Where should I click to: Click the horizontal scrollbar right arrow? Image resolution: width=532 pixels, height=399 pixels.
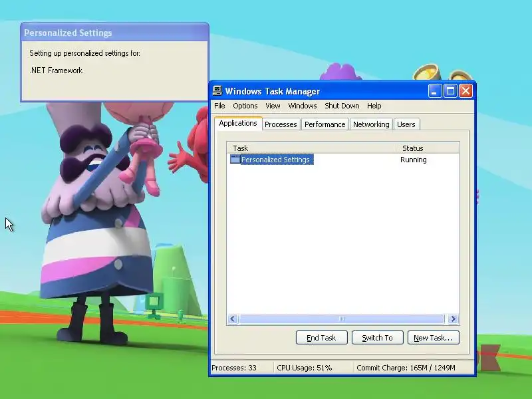click(x=453, y=319)
